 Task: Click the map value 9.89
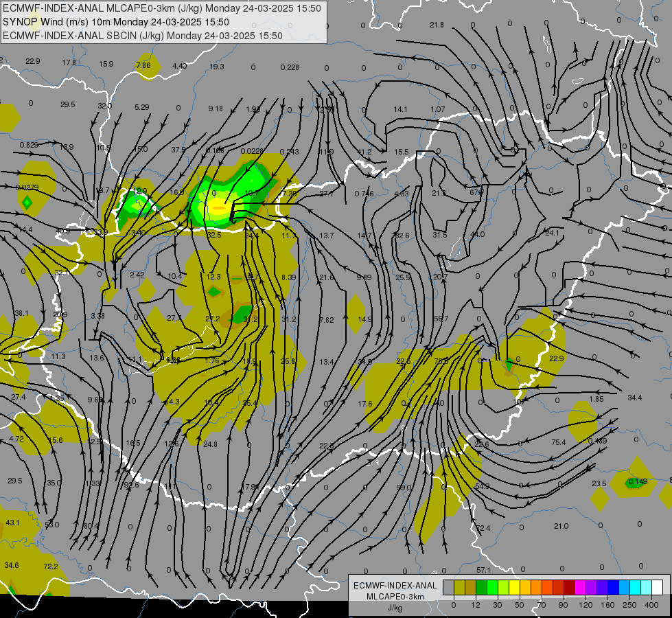[x=364, y=277]
